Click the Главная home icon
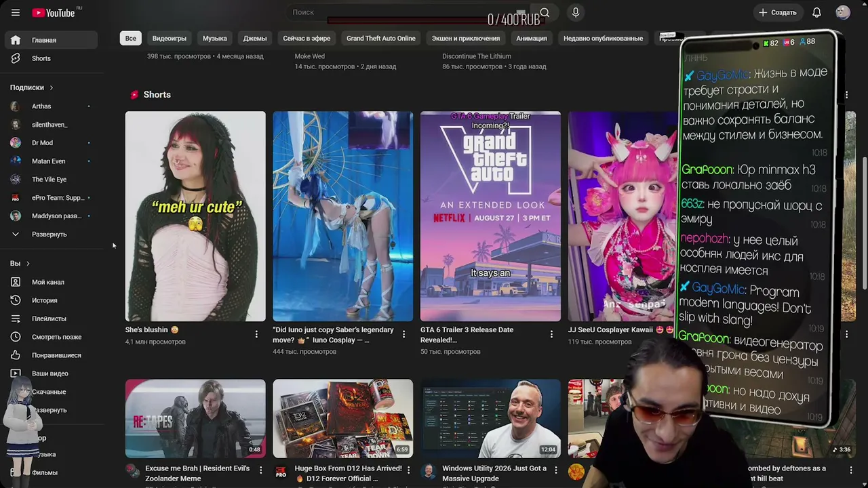The height and width of the screenshot is (488, 868). [16, 40]
